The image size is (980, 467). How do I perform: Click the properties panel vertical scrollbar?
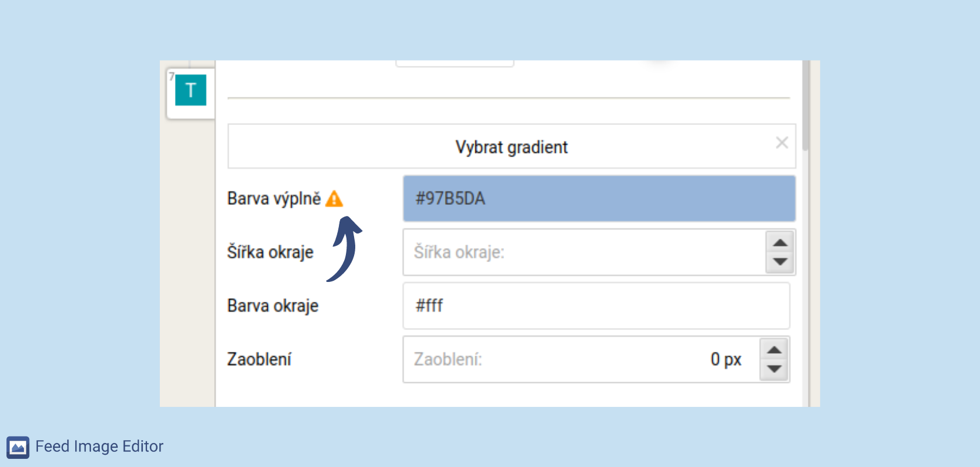[806, 105]
